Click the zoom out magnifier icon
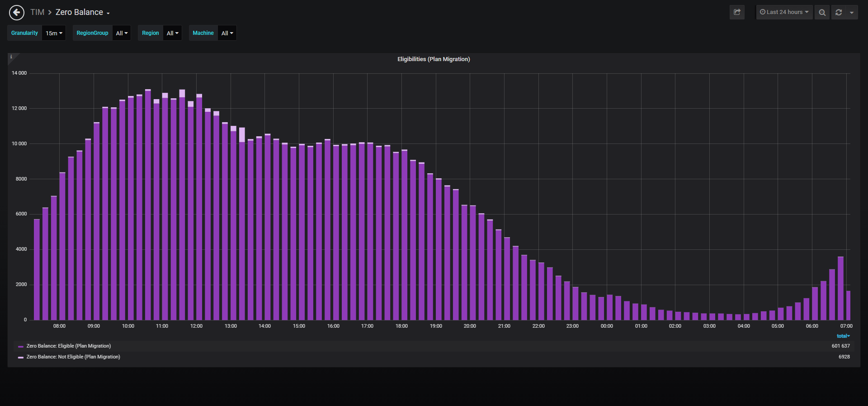 coord(822,12)
